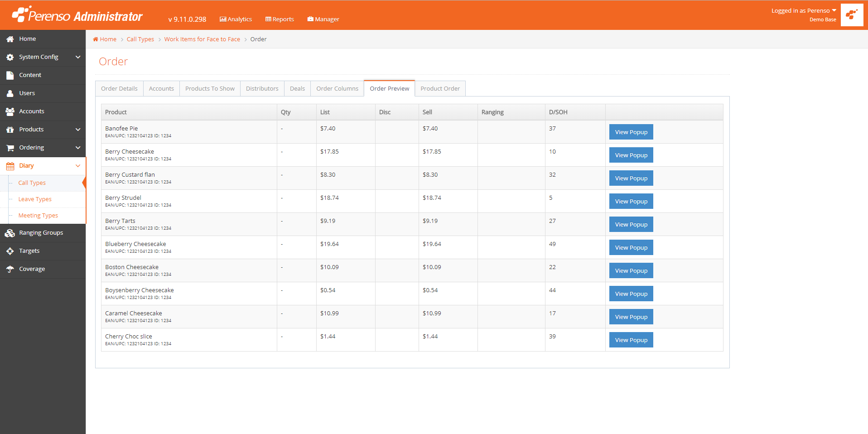Click the D/SOH value 49
Image resolution: width=868 pixels, height=434 pixels.
[x=552, y=244]
